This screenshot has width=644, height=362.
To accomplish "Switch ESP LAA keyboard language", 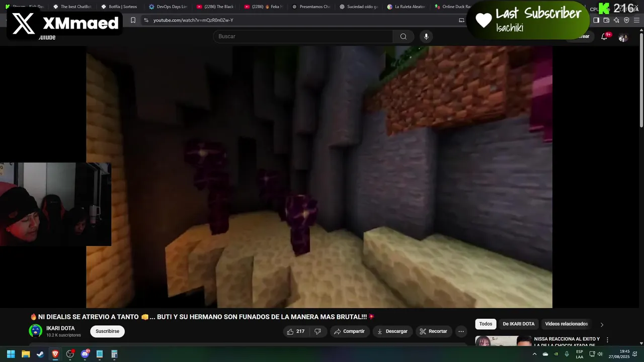I will [580, 354].
